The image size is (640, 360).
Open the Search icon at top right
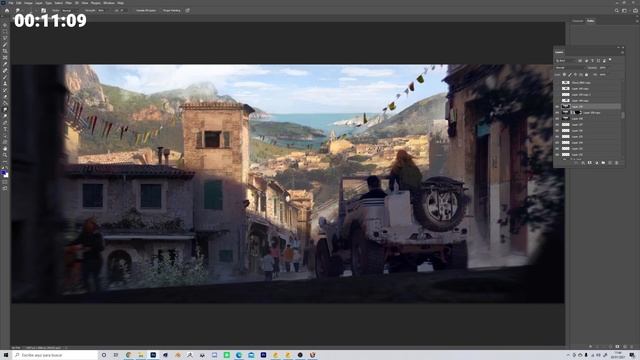[x=617, y=11]
